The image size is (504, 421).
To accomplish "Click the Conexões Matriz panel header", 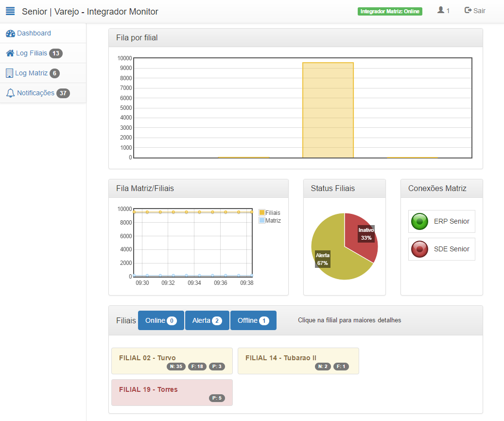I will [442, 188].
